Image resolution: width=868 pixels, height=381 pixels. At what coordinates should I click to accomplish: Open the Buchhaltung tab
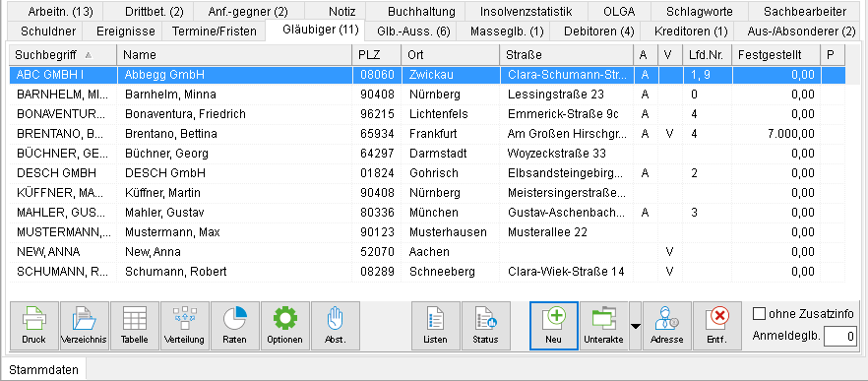point(414,11)
